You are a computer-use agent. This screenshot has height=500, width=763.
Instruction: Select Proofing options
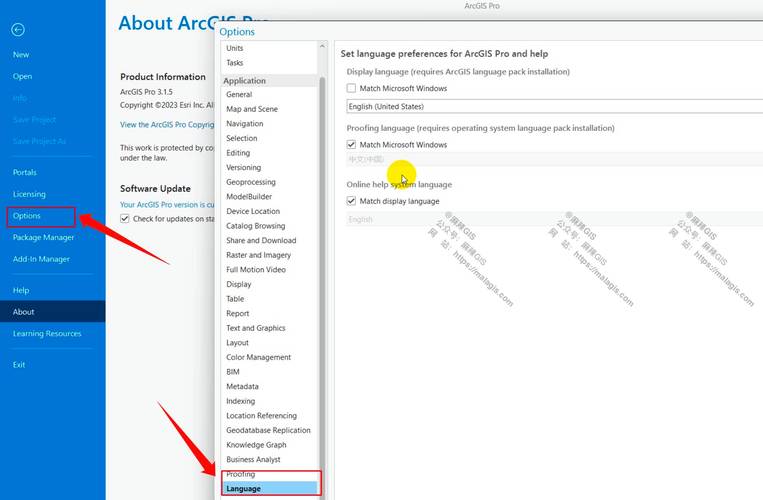240,474
